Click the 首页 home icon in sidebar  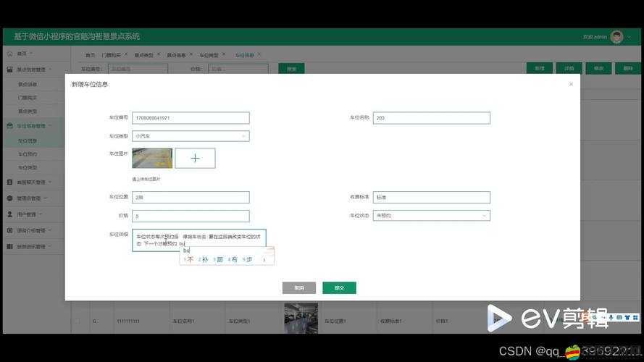[9, 54]
